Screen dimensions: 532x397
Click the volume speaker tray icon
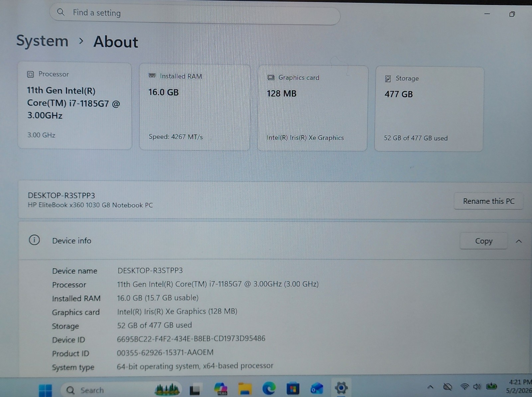pyautogui.click(x=477, y=386)
